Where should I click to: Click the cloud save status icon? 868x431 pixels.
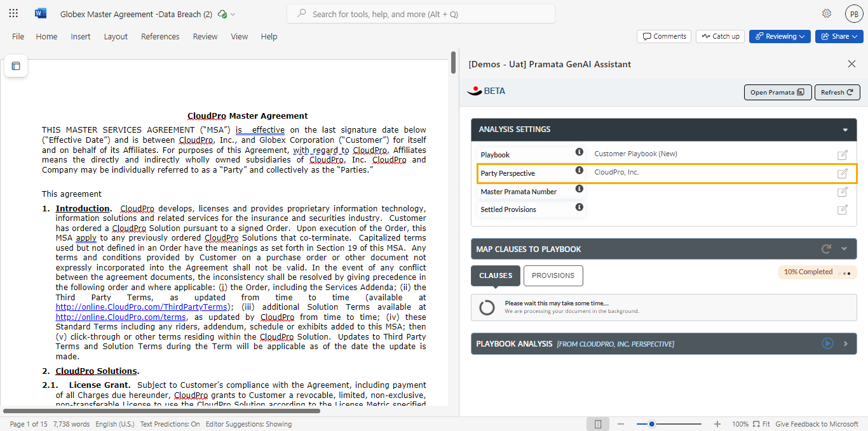[222, 14]
